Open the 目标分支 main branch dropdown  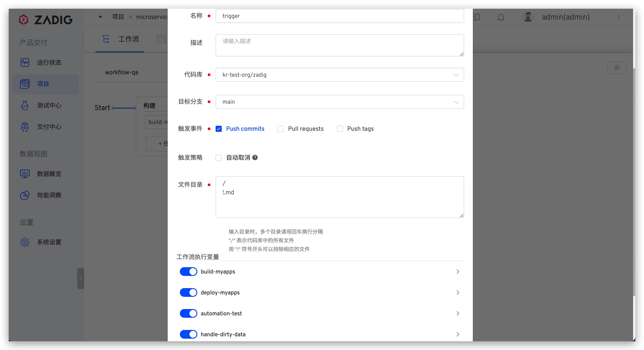tap(339, 102)
